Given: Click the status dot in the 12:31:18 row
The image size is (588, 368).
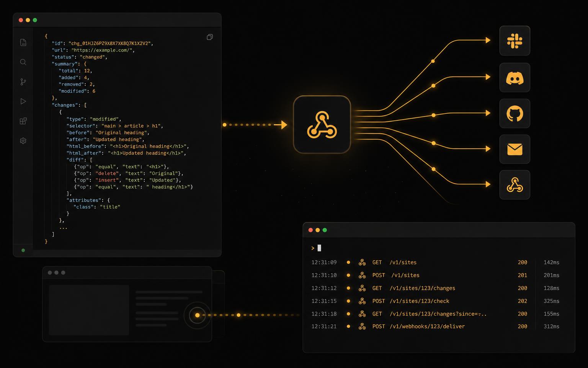Looking at the screenshot, I should (348, 314).
